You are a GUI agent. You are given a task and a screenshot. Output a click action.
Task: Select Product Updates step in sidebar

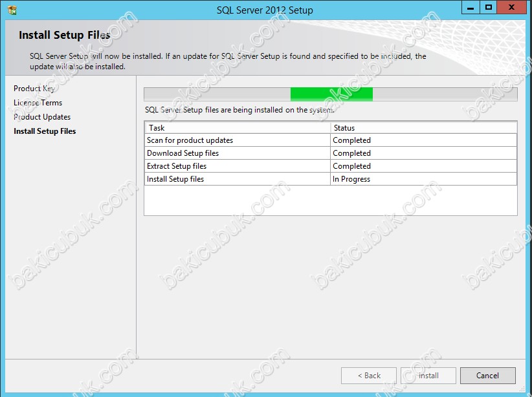(42, 117)
